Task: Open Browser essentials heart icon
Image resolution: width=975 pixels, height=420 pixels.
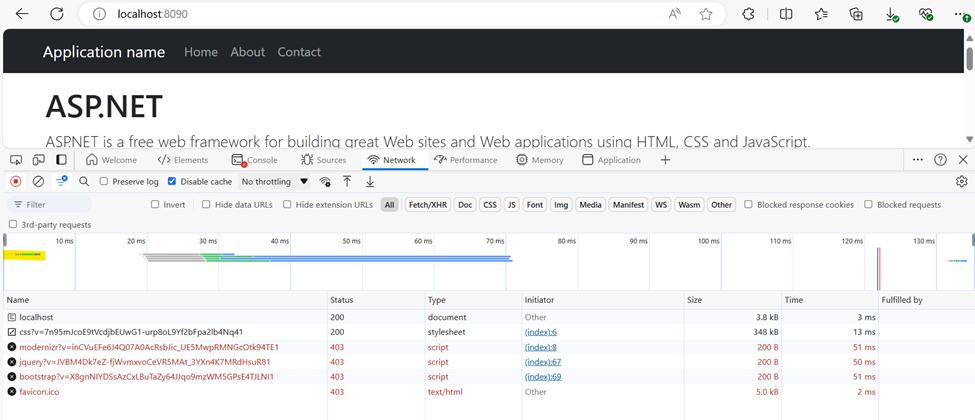Action: tap(926, 14)
